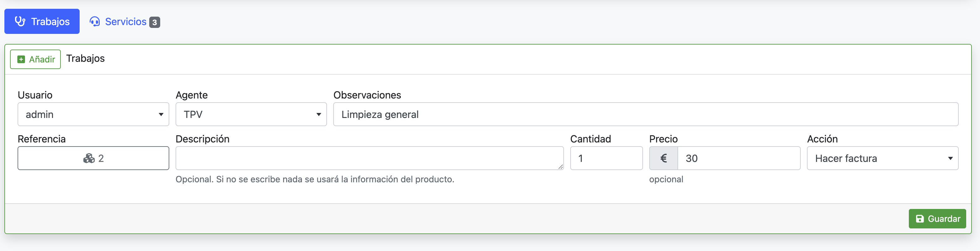Viewport: 980px width, 251px height.
Task: Open the Usuario dropdown showing admin
Action: [x=93, y=114]
